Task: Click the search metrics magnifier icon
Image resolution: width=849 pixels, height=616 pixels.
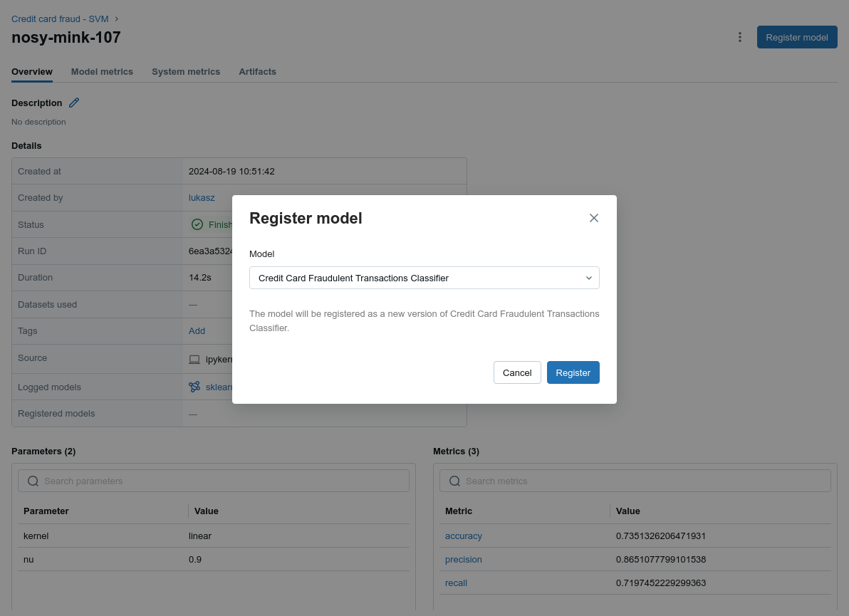Action: pyautogui.click(x=455, y=481)
